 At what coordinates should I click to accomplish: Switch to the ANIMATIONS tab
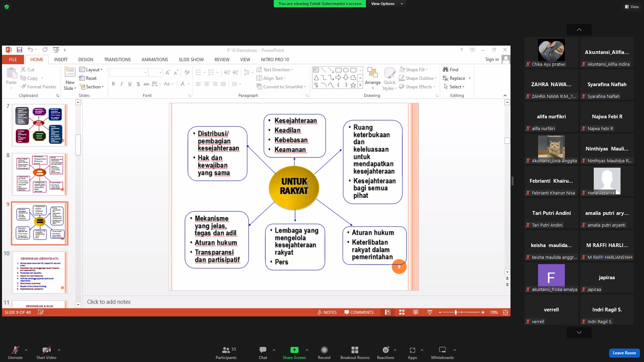(x=155, y=60)
